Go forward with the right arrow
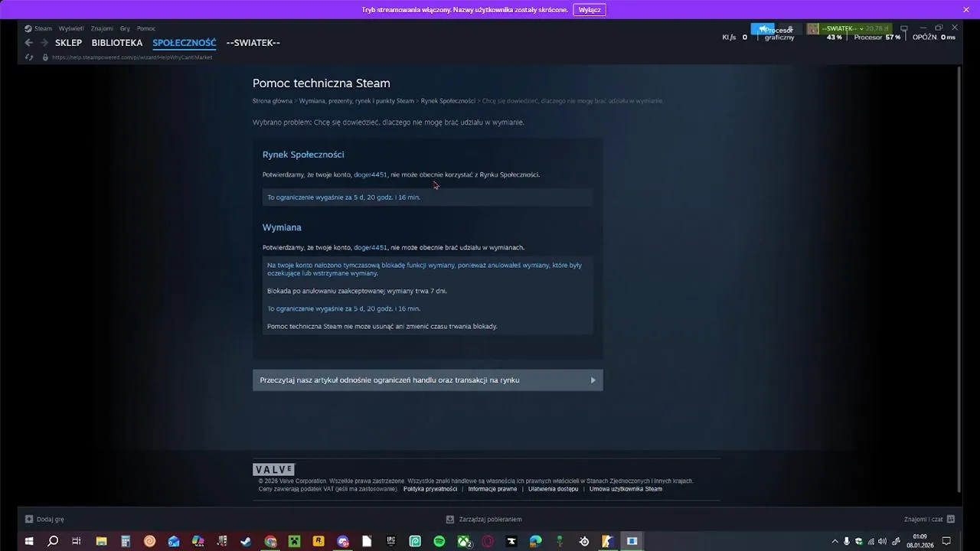This screenshot has height=551, width=980. (44, 43)
